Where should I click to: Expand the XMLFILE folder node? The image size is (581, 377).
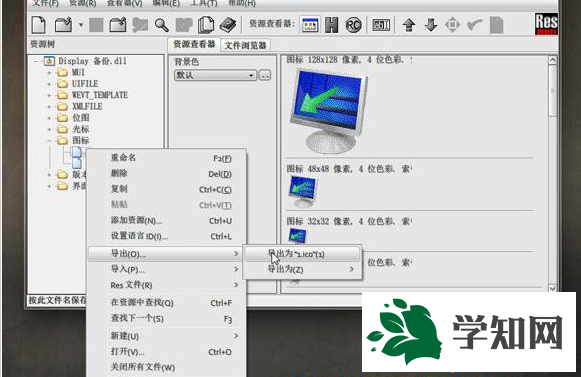pyautogui.click(x=49, y=106)
